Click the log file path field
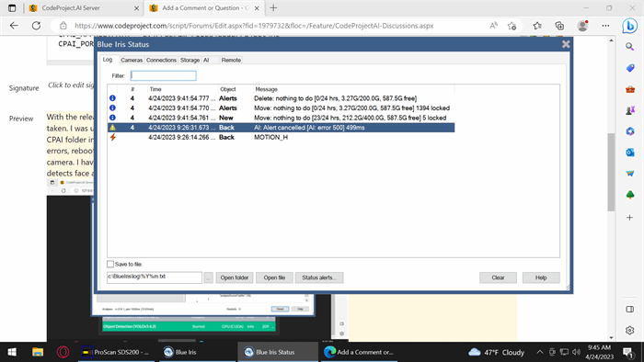This screenshot has width=644, height=362. tap(155, 277)
